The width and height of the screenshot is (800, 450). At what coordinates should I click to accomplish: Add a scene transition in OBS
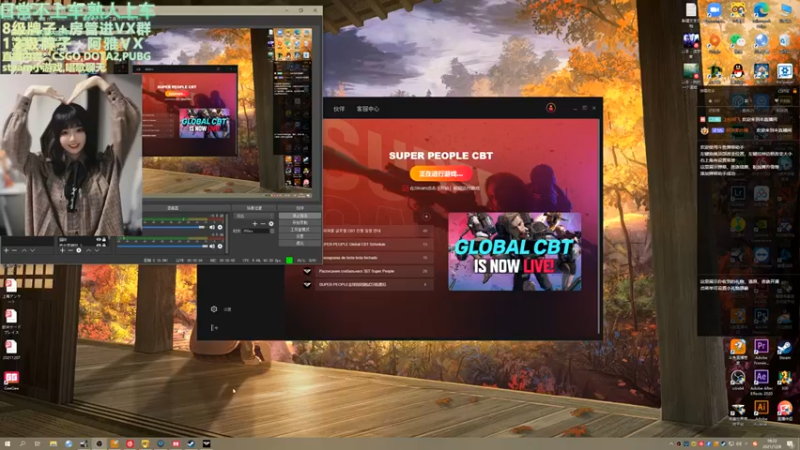click(x=255, y=223)
